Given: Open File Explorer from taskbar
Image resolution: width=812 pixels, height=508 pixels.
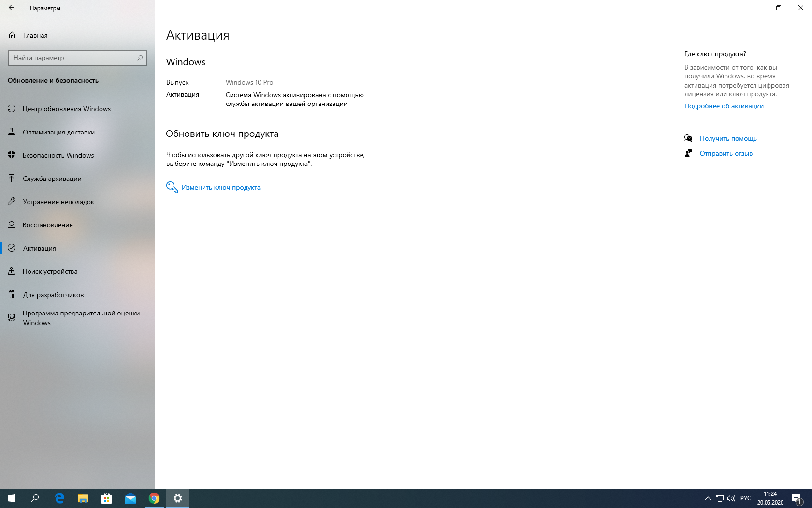Looking at the screenshot, I should pos(83,498).
